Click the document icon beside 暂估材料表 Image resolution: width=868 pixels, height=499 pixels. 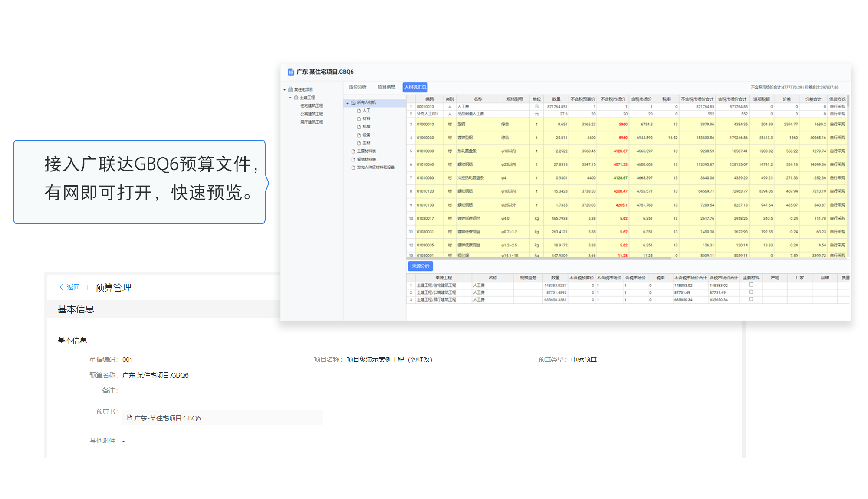(353, 160)
